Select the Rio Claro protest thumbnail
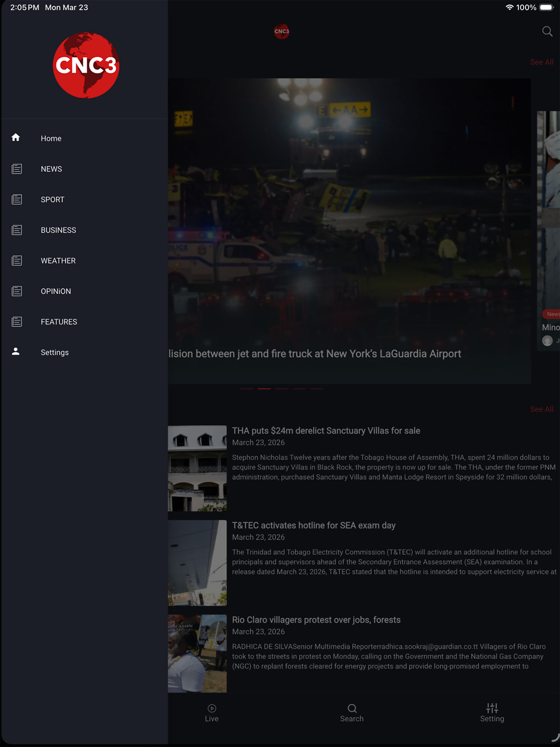This screenshot has height=747, width=560. 198,653
